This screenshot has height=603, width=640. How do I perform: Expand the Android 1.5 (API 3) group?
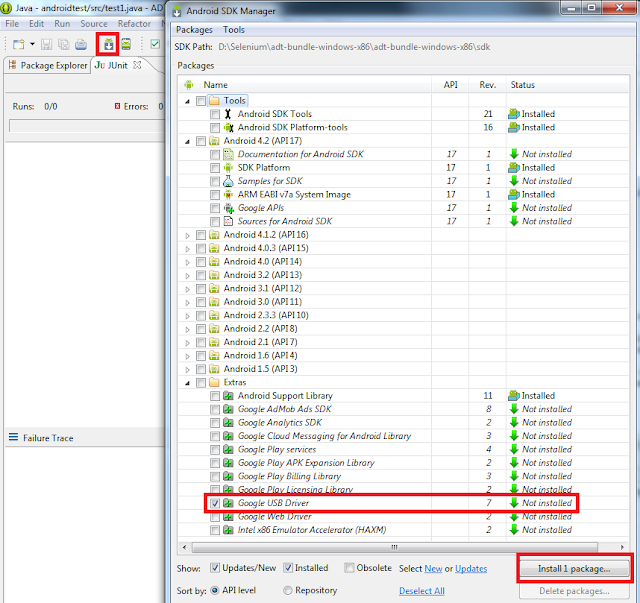(187, 370)
